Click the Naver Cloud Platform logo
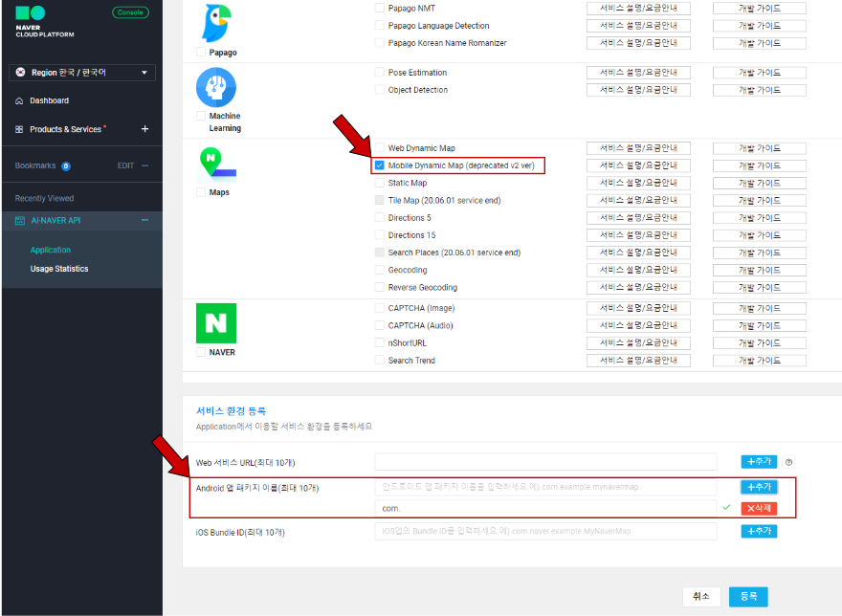 [45, 21]
